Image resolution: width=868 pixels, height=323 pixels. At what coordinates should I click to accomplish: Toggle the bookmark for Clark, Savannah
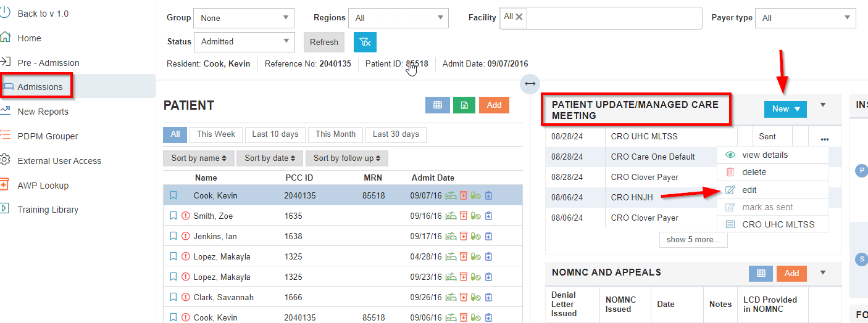coord(173,298)
